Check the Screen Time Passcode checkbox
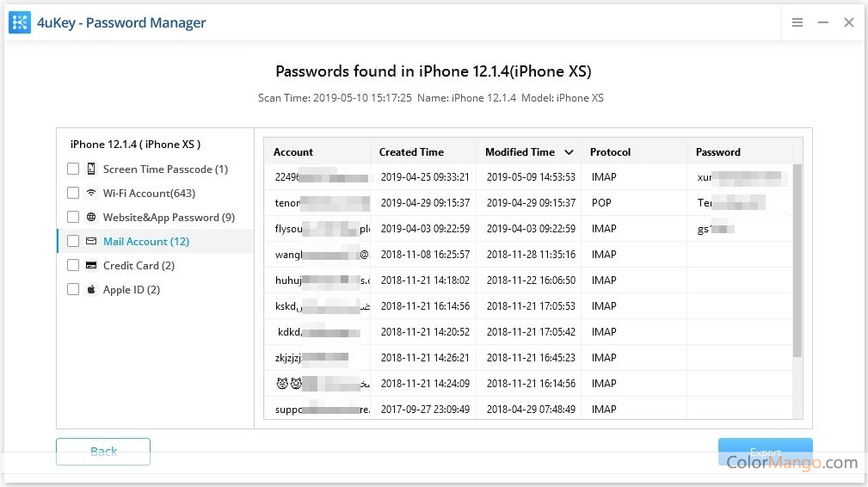Screen dimensions: 868x487 [x=73, y=170]
